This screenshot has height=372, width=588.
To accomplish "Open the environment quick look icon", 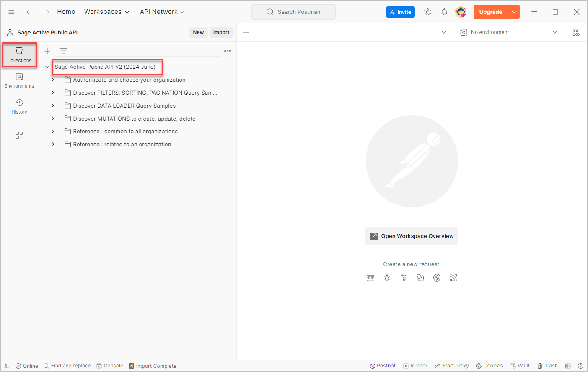I will [576, 32].
